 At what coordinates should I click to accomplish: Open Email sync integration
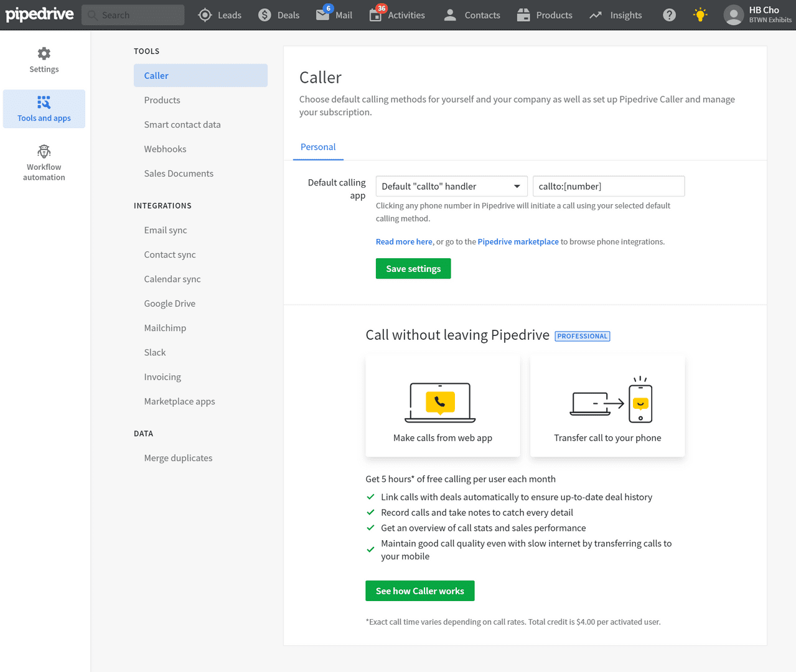pos(166,230)
